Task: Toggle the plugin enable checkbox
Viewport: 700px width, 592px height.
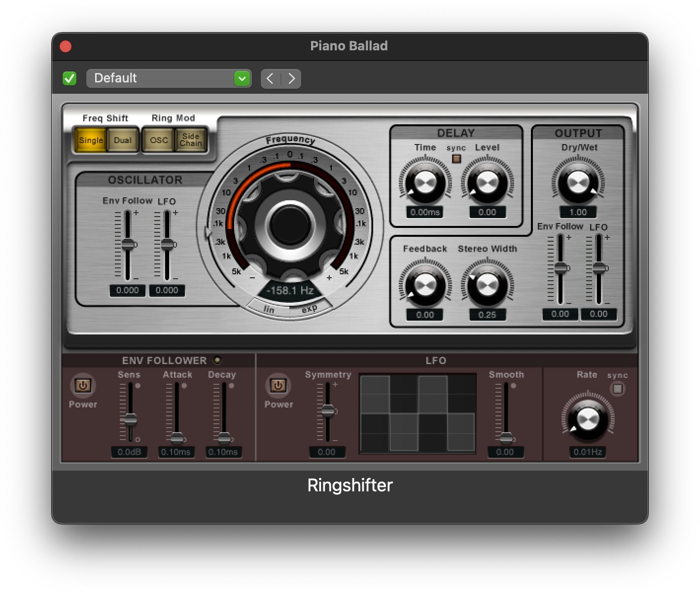Action: pos(70,78)
